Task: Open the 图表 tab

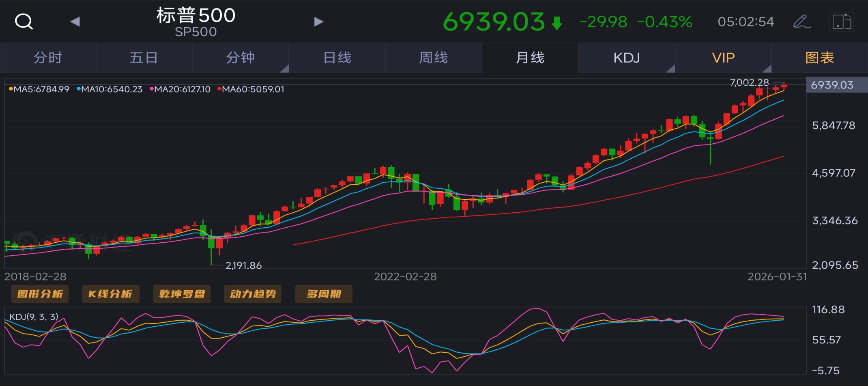Action: click(x=820, y=58)
